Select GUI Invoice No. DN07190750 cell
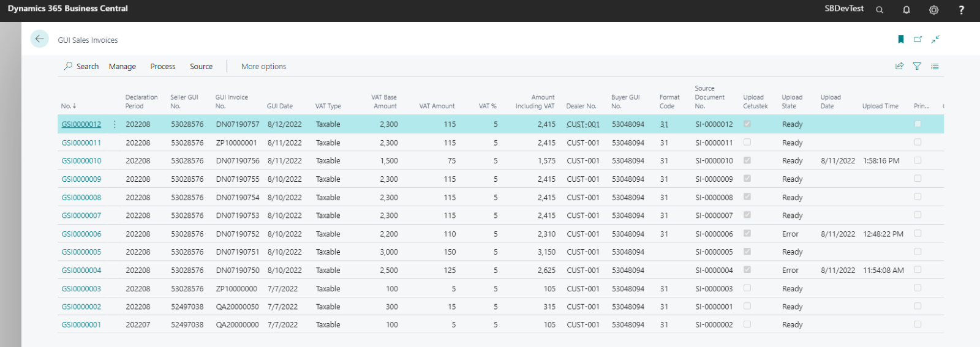Viewport: 980px width, 347px height. click(238, 270)
